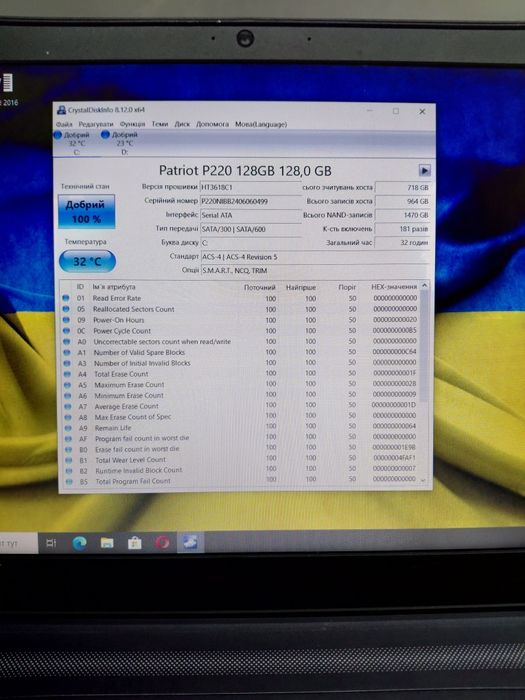Click status icon of Power-On Hours row
The width and height of the screenshot is (525, 700).
66,320
